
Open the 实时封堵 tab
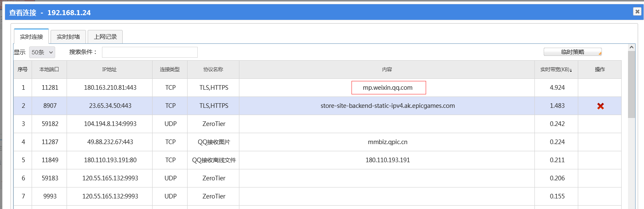point(68,37)
